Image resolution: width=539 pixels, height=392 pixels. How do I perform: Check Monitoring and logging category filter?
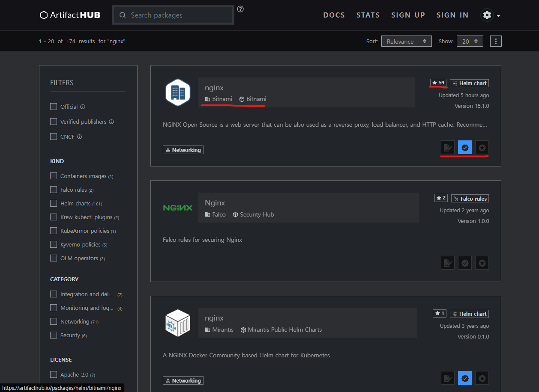(54, 308)
